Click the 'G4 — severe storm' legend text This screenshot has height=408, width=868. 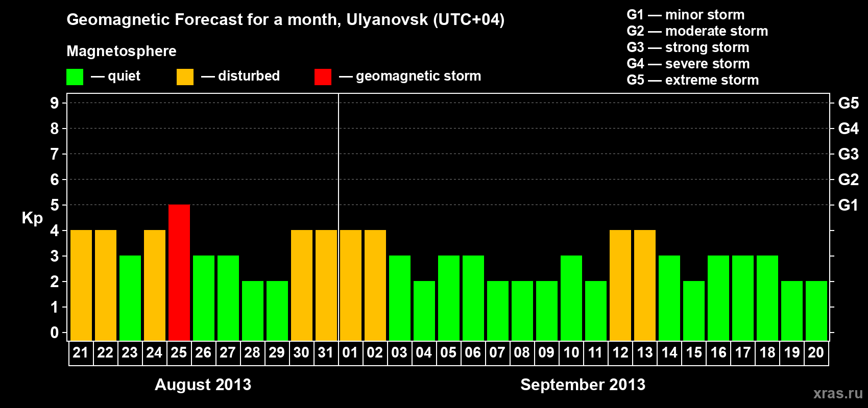point(688,64)
